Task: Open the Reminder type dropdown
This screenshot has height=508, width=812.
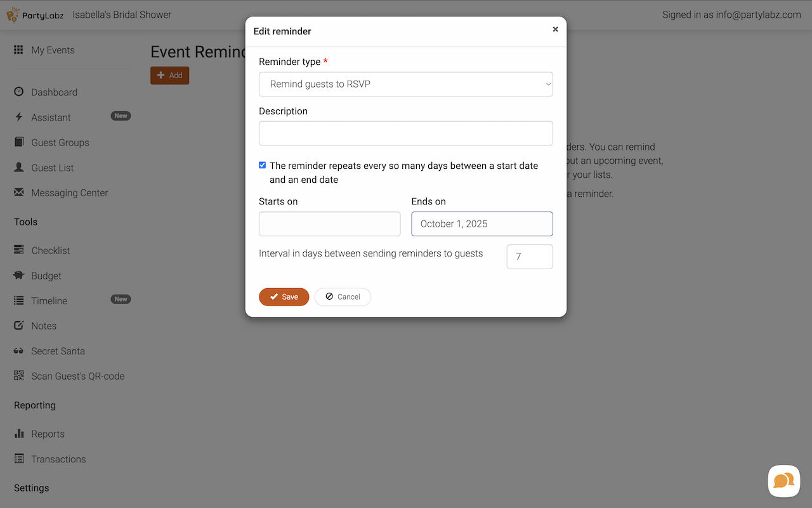Action: pyautogui.click(x=405, y=84)
